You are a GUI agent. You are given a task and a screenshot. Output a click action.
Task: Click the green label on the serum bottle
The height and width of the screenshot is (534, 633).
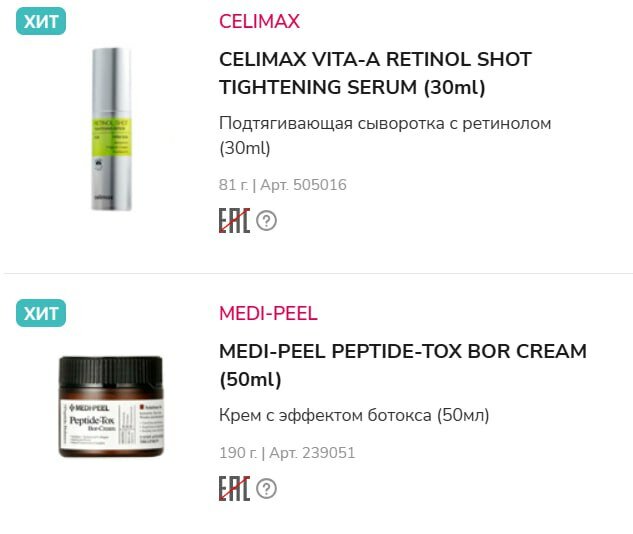click(x=112, y=138)
